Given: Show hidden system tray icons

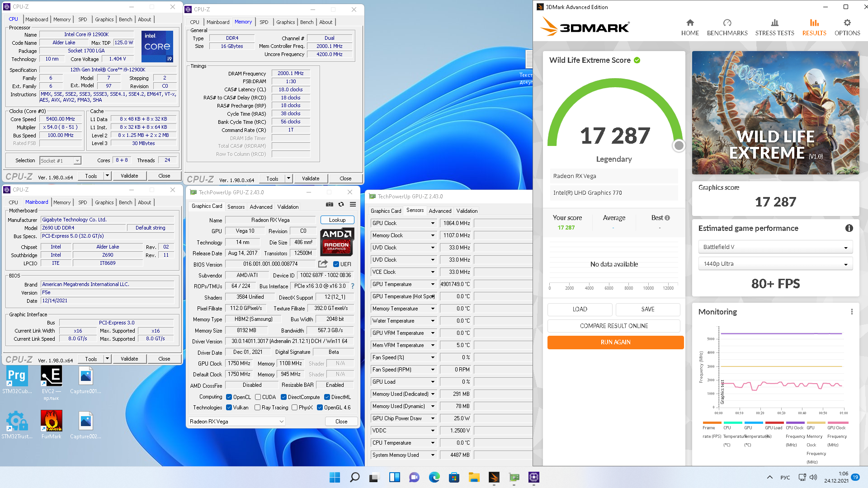Looking at the screenshot, I should point(769,477).
